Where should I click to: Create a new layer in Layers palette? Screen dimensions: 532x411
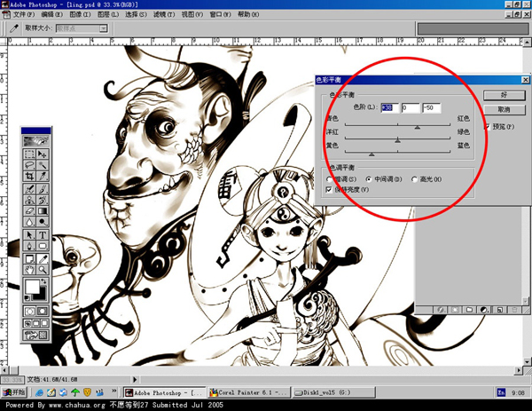[499, 310]
